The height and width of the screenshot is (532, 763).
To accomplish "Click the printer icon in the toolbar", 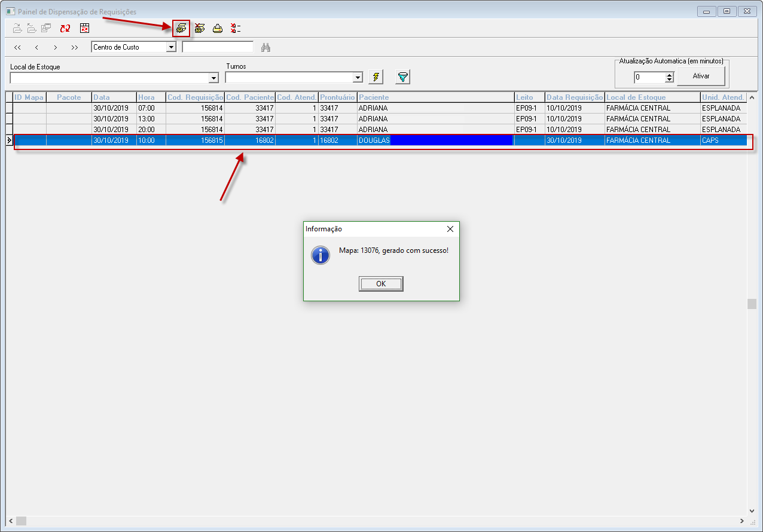I will tap(218, 28).
